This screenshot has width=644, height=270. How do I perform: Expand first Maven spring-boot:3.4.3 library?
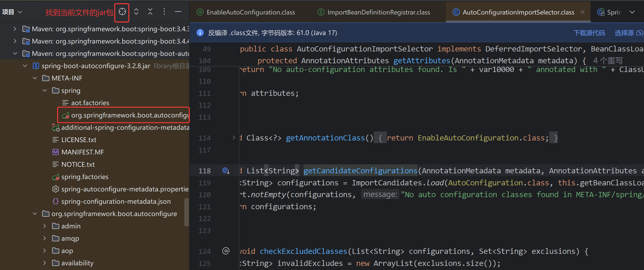15,29
